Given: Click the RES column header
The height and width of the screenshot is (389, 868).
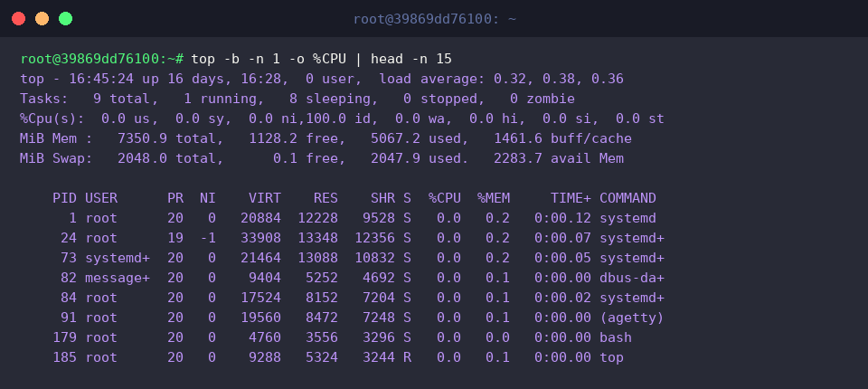Looking at the screenshot, I should (x=325, y=198).
